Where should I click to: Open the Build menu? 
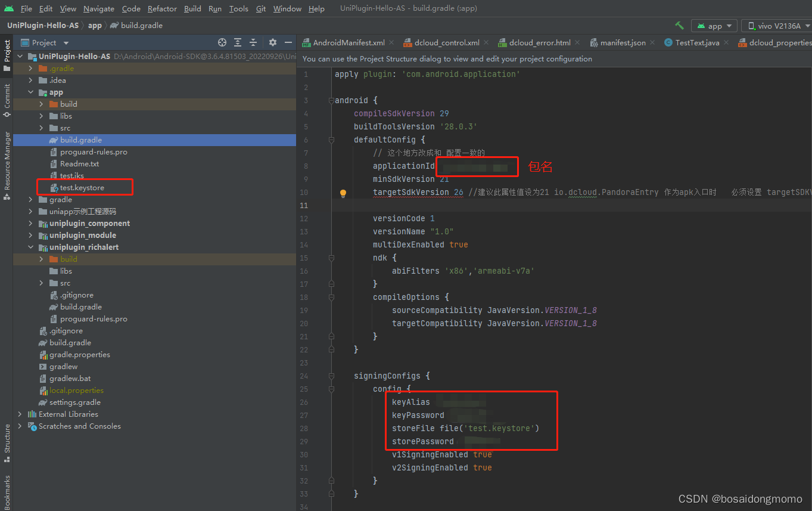pyautogui.click(x=192, y=8)
